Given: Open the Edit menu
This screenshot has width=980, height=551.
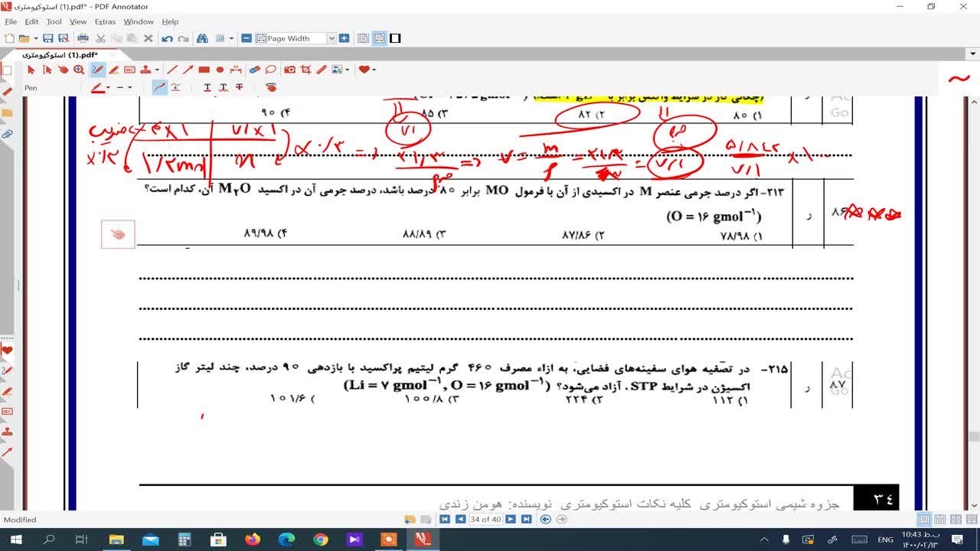Looking at the screenshot, I should pyautogui.click(x=31, y=22).
